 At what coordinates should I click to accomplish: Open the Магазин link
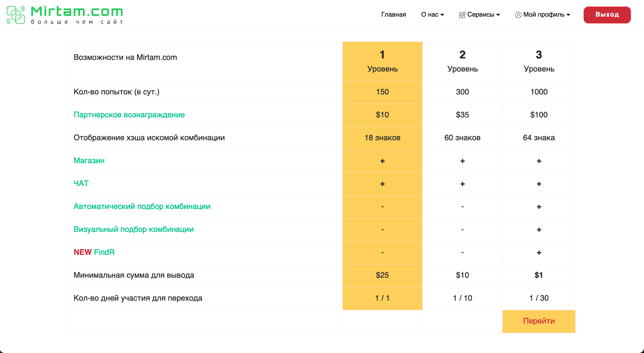(89, 161)
